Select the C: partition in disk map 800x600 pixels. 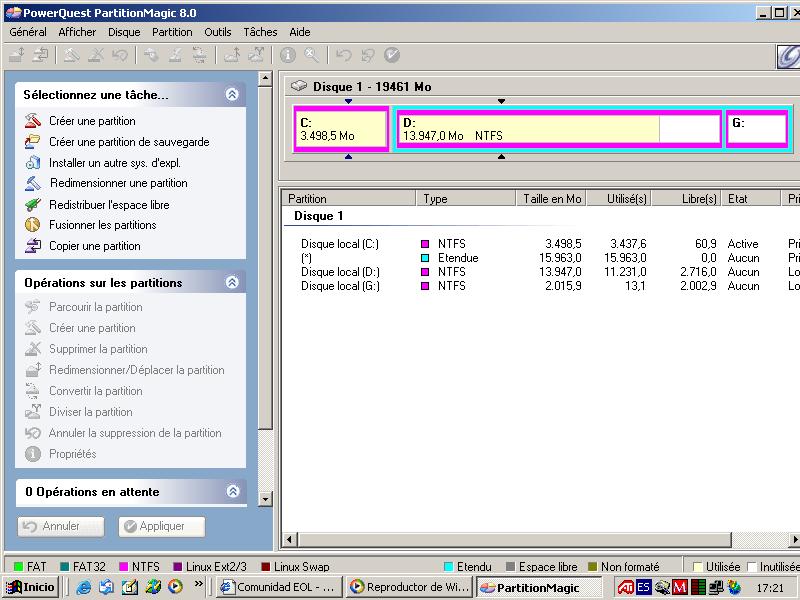(x=341, y=129)
